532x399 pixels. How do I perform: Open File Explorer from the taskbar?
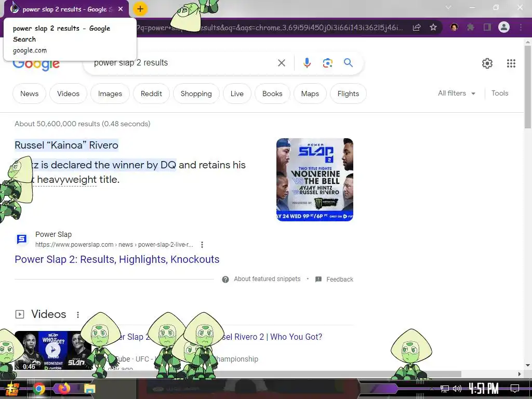89,389
